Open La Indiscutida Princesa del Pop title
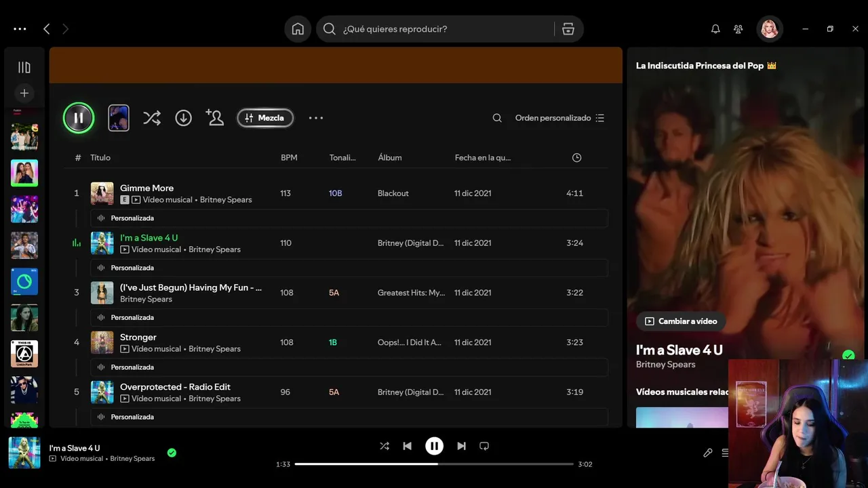The width and height of the screenshot is (868, 488). tap(706, 66)
